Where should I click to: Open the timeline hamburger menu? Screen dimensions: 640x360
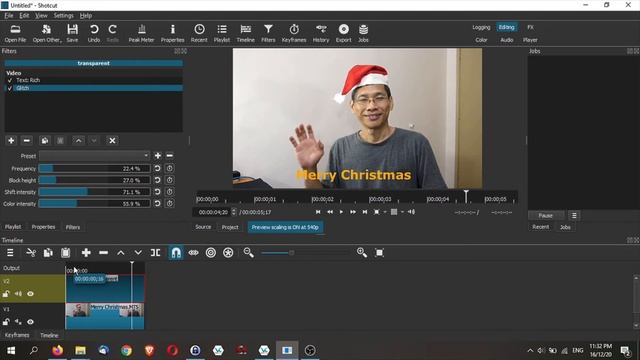(x=10, y=253)
